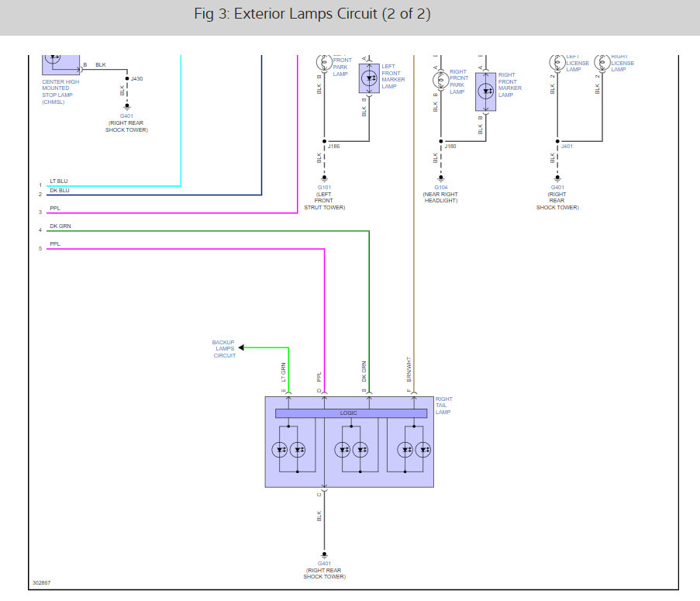
Task: Click the Left Front Marker Lamp LED symbol
Action: coord(369,78)
